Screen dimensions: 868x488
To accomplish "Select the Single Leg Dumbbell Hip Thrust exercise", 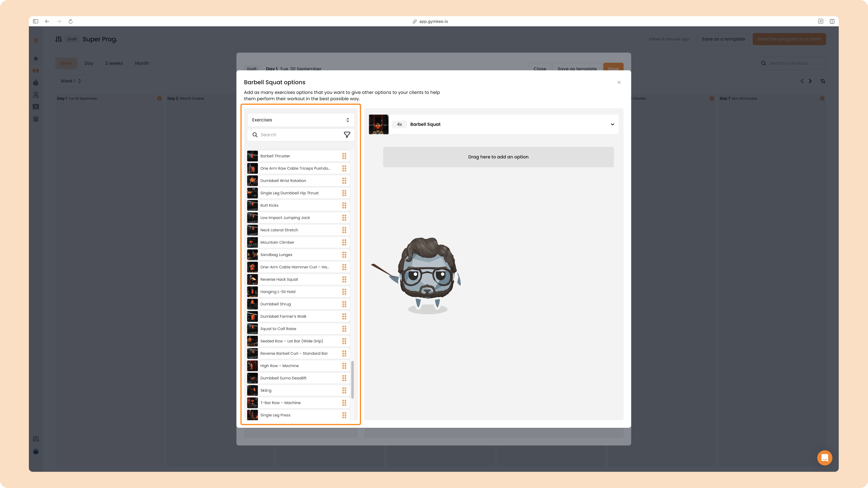I will pos(298,193).
